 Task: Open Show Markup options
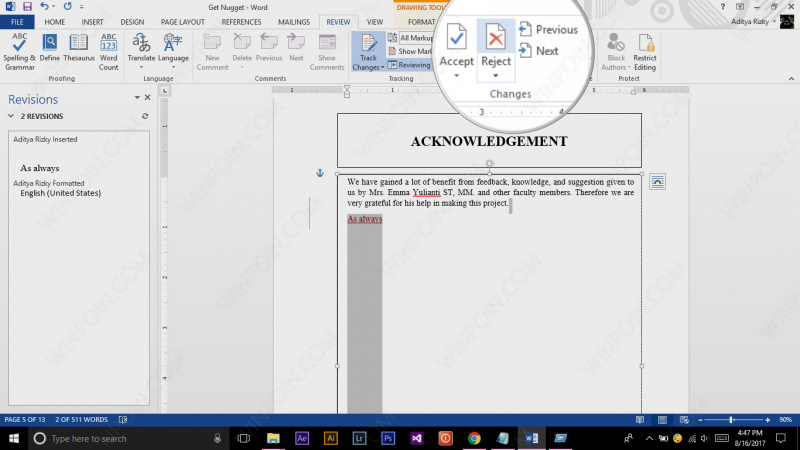411,51
